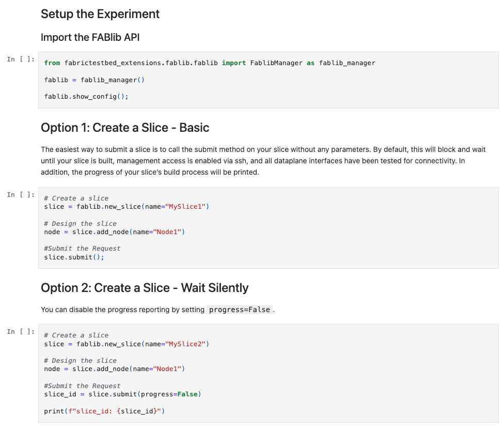Image resolution: width=504 pixels, height=431 pixels.
Task: Place cursor on slice.submit(); line
Action: click(x=74, y=257)
